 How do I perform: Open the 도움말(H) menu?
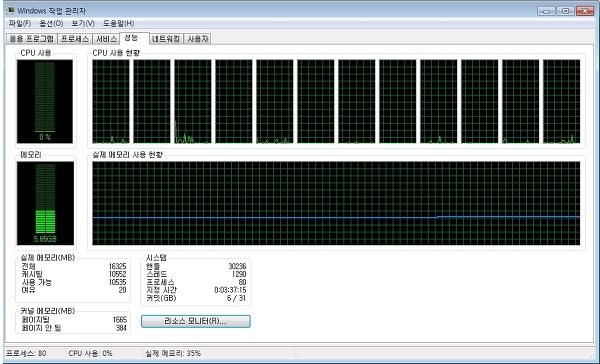pyautogui.click(x=118, y=23)
